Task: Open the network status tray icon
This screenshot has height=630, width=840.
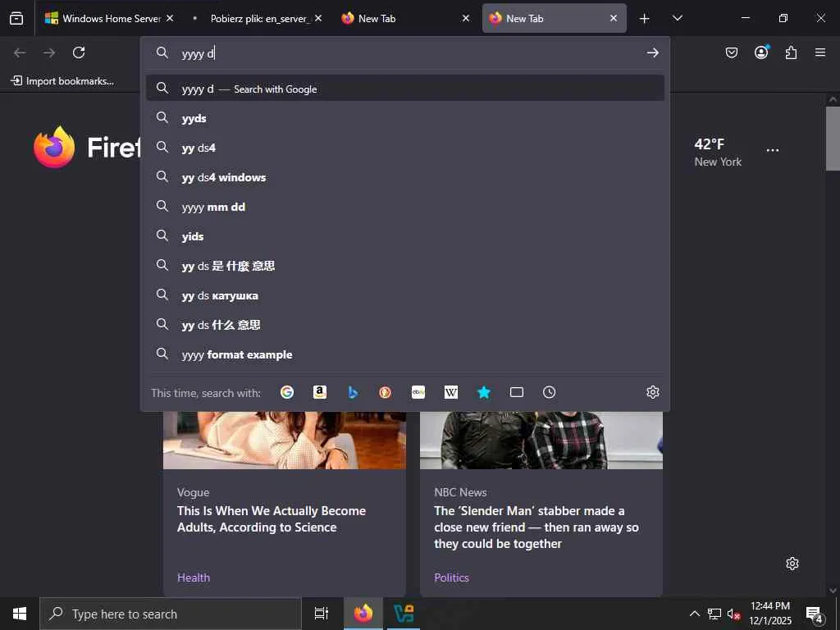Action: coord(714,614)
